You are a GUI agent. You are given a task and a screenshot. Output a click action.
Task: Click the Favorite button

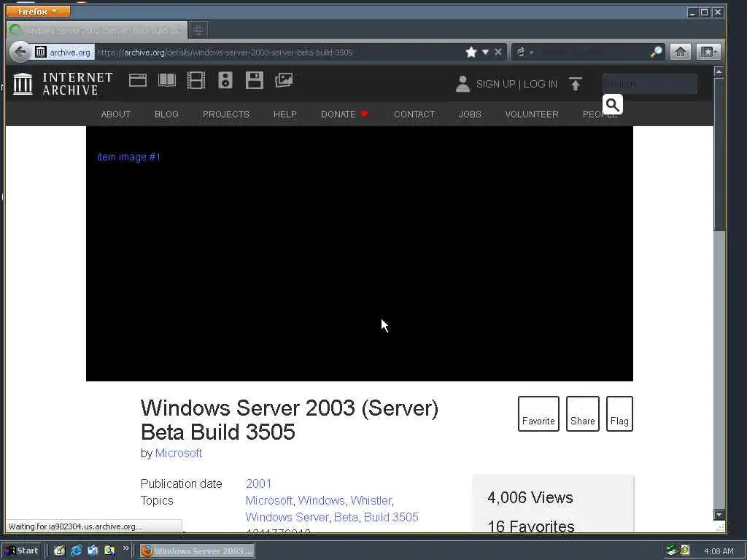click(x=538, y=414)
